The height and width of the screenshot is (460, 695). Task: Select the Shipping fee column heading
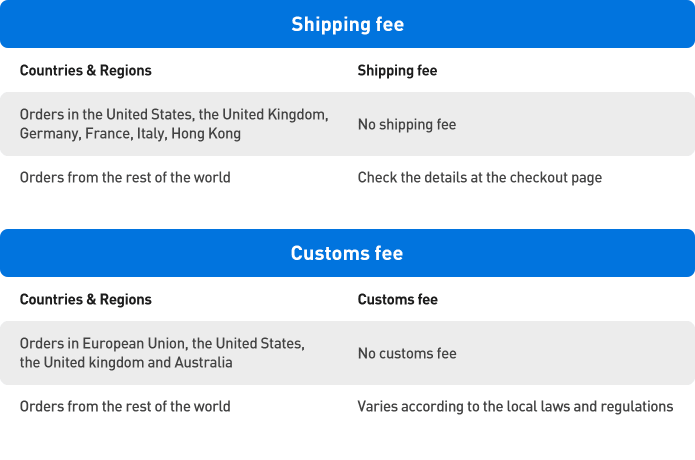coord(397,70)
